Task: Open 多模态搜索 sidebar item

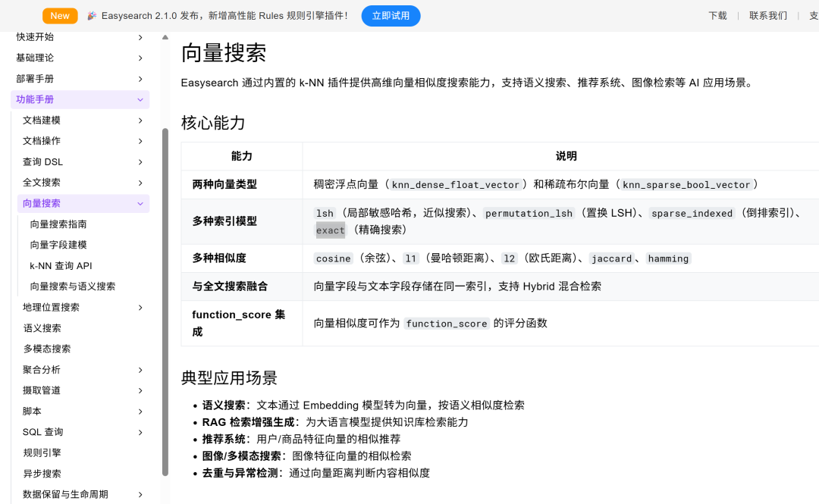Action: pos(46,349)
